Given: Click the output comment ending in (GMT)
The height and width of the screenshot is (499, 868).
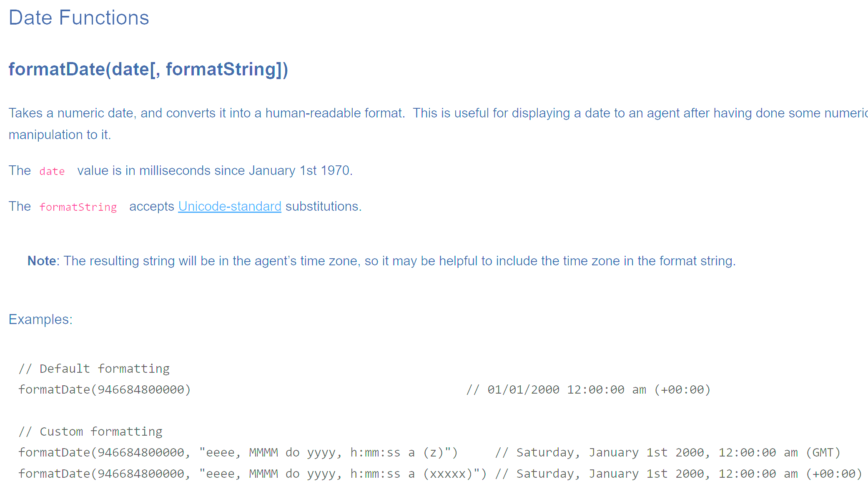Looking at the screenshot, I should (x=667, y=452).
